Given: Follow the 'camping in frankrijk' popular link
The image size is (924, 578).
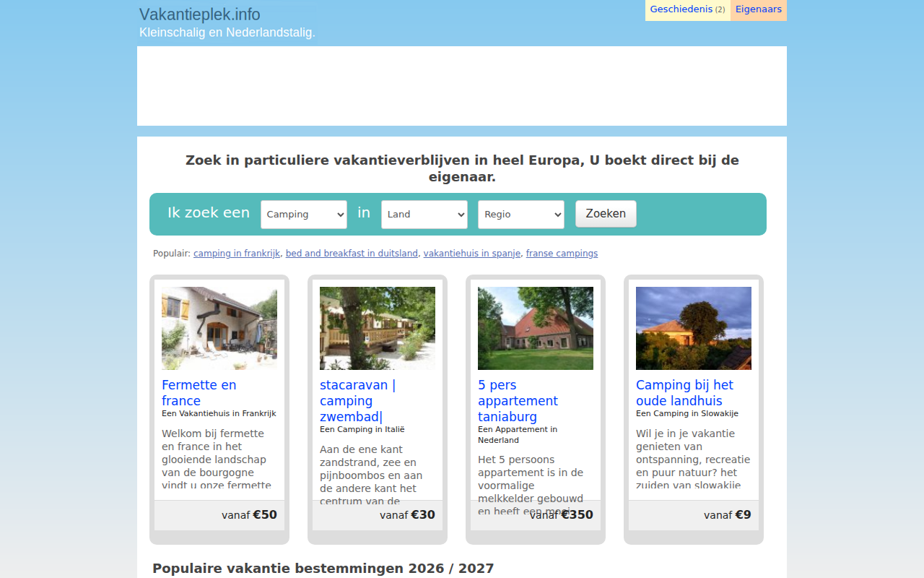Looking at the screenshot, I should (x=237, y=254).
